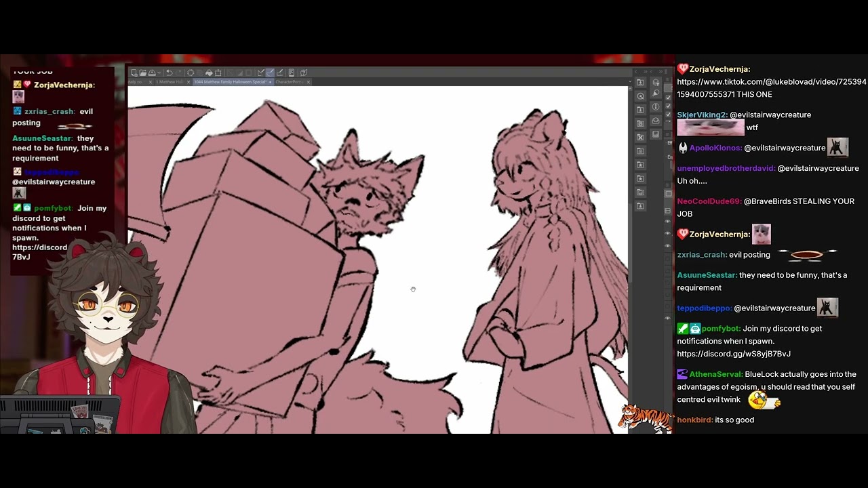Click the emote in AthenaServal's message
This screenshot has height=488, width=868.
click(764, 401)
